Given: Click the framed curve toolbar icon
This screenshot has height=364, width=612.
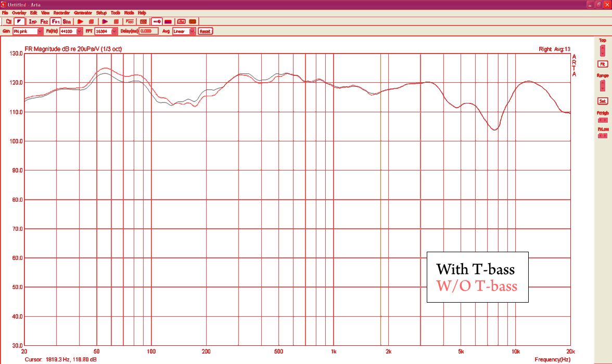Looking at the screenshot, I should 181,21.
